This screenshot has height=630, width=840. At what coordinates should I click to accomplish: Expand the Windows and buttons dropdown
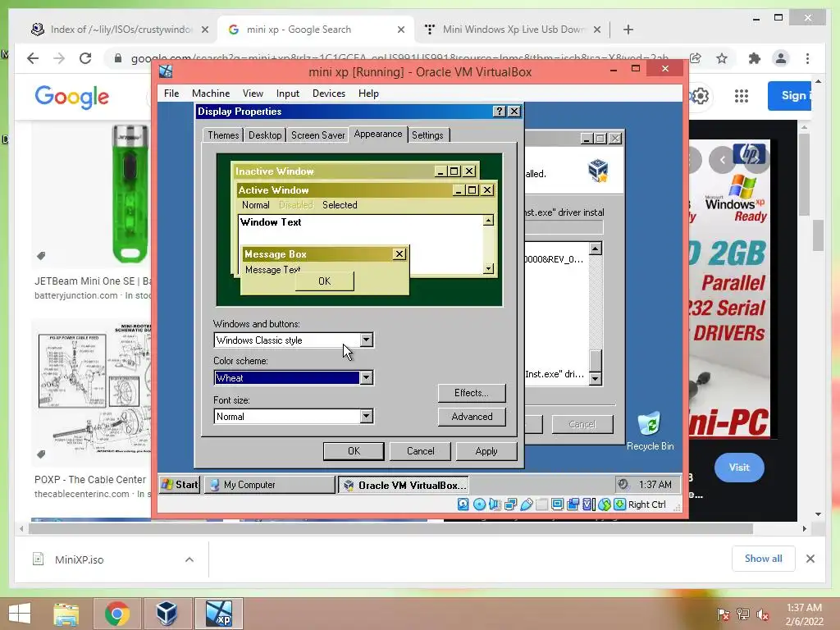tap(366, 340)
